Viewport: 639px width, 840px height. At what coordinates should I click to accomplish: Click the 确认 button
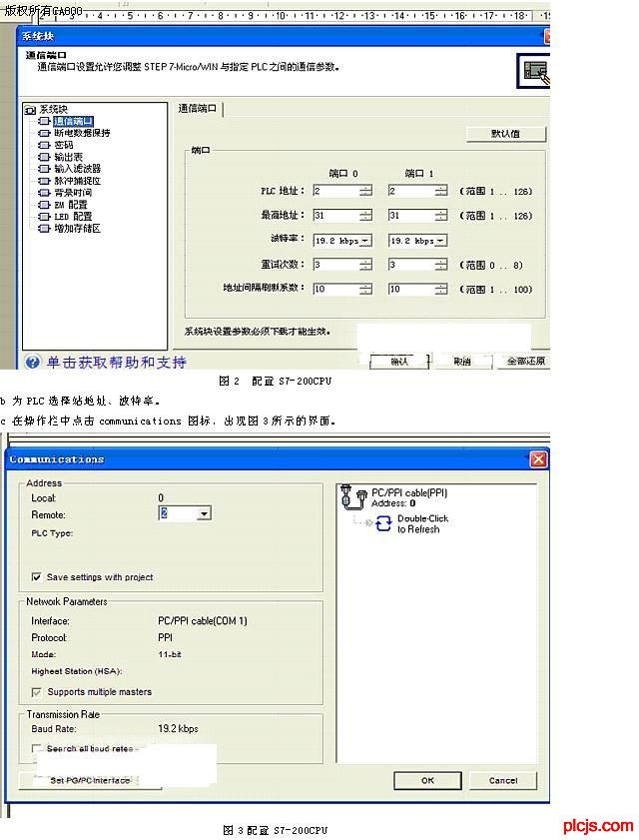coord(399,362)
